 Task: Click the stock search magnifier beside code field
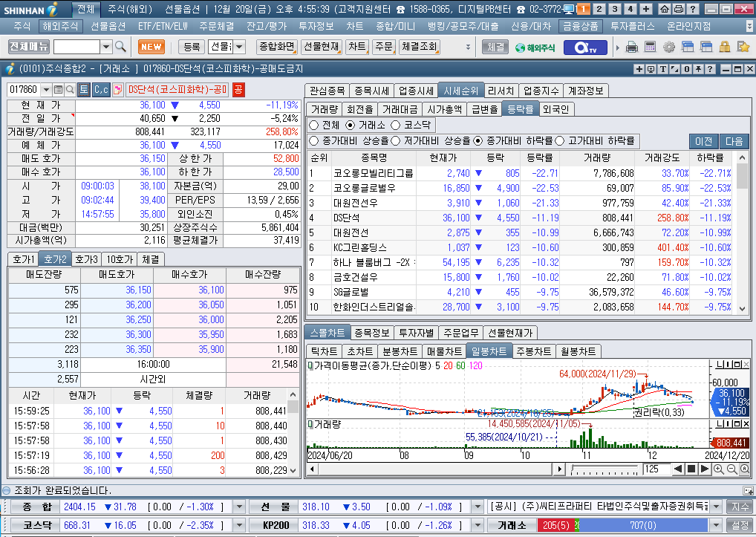[x=70, y=90]
